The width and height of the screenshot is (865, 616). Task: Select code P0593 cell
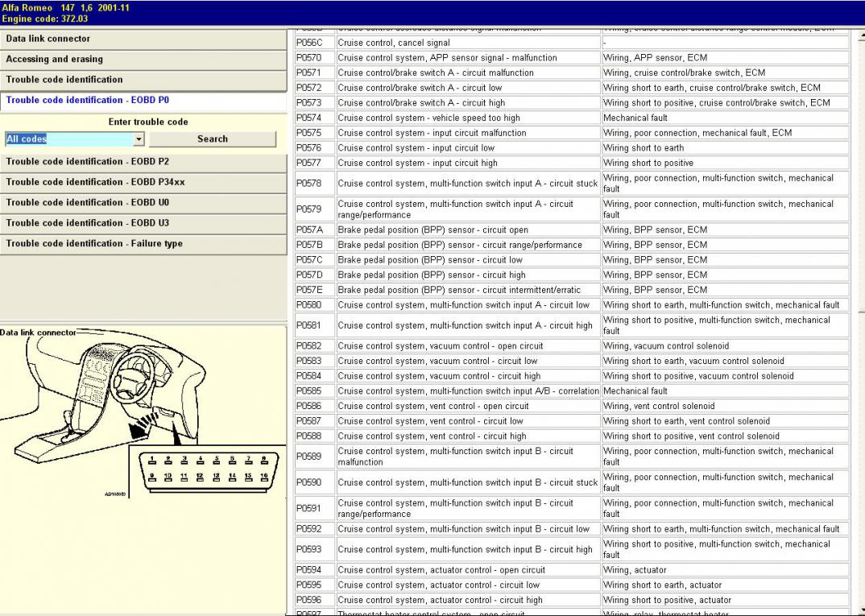[x=315, y=549]
